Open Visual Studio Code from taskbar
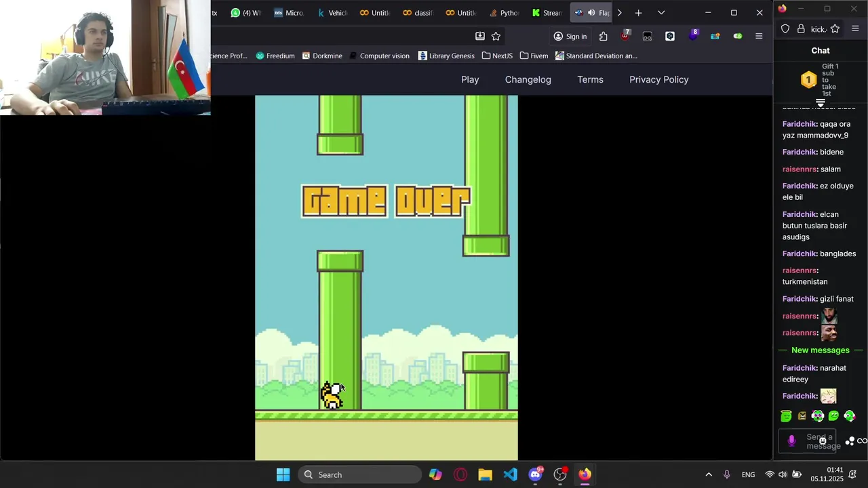868x488 pixels. tap(510, 474)
